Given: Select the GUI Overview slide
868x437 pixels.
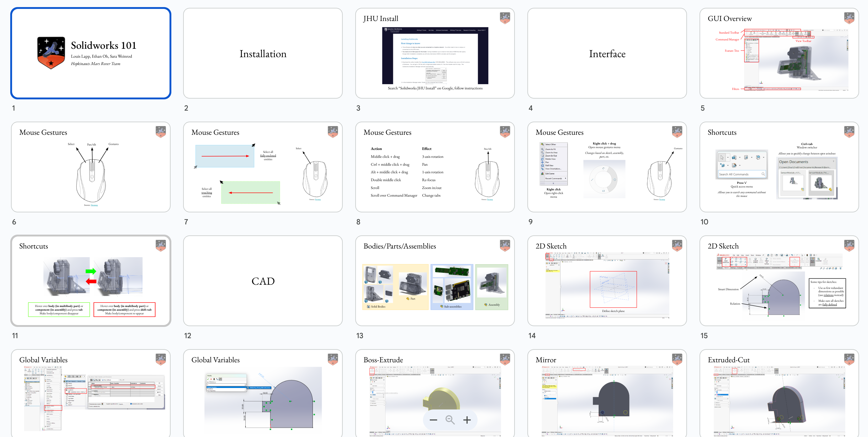Looking at the screenshot, I should (779, 53).
